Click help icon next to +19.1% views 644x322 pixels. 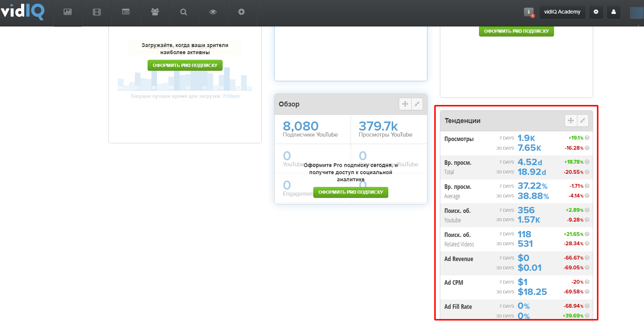[x=587, y=138]
